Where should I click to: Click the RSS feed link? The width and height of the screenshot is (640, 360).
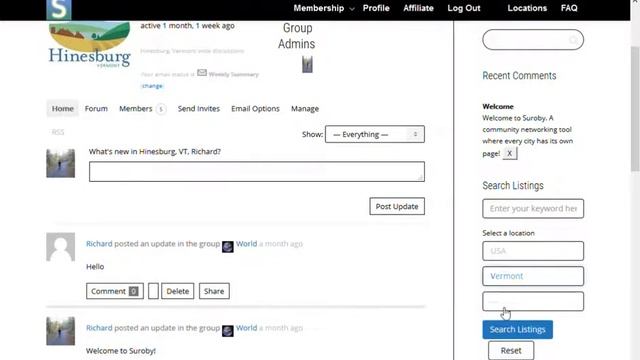58,132
